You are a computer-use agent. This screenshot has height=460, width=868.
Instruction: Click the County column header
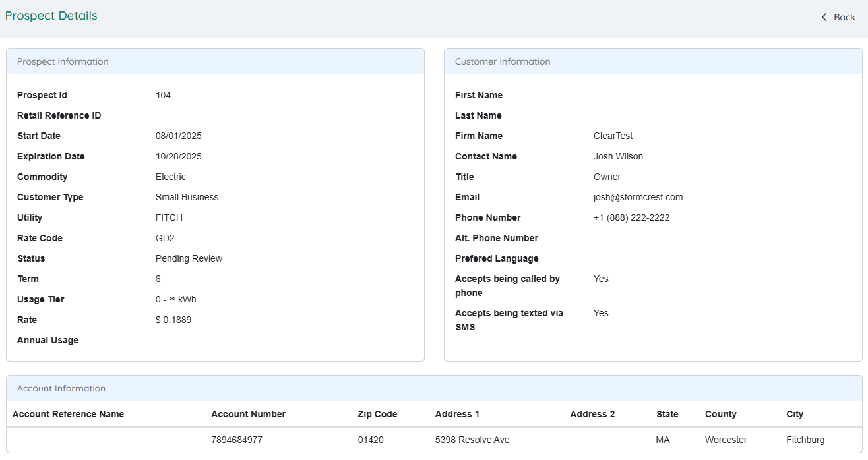coord(720,414)
